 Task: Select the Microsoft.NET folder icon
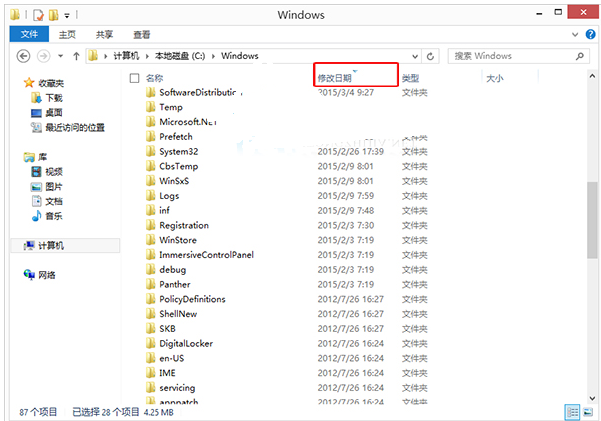tap(151, 122)
